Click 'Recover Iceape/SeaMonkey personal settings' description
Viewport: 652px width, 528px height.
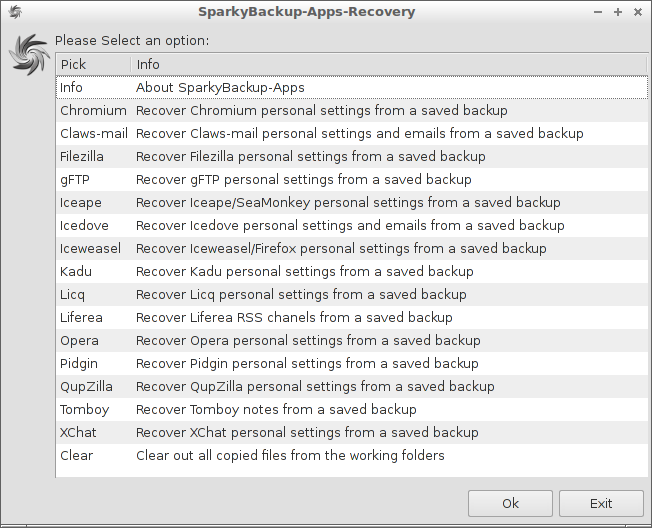coord(348,202)
